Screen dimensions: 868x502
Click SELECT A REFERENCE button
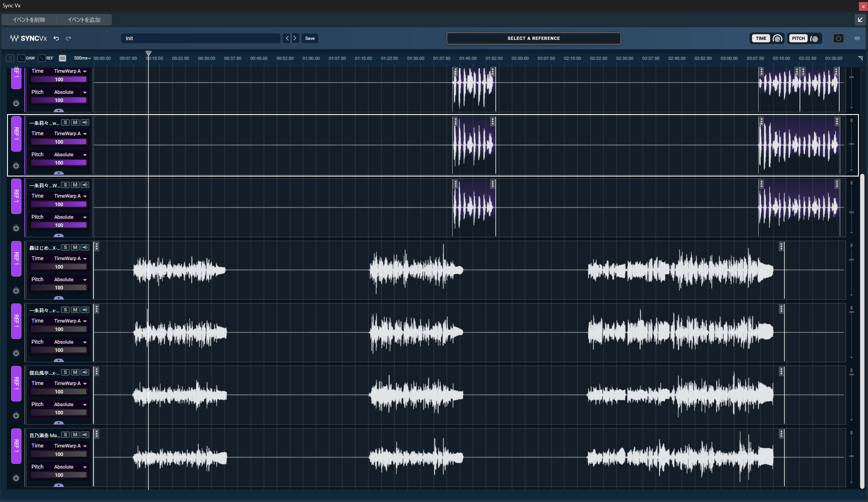[x=533, y=38]
